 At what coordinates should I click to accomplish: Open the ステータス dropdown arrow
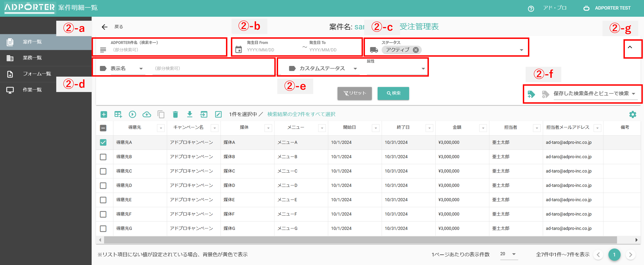click(x=521, y=50)
